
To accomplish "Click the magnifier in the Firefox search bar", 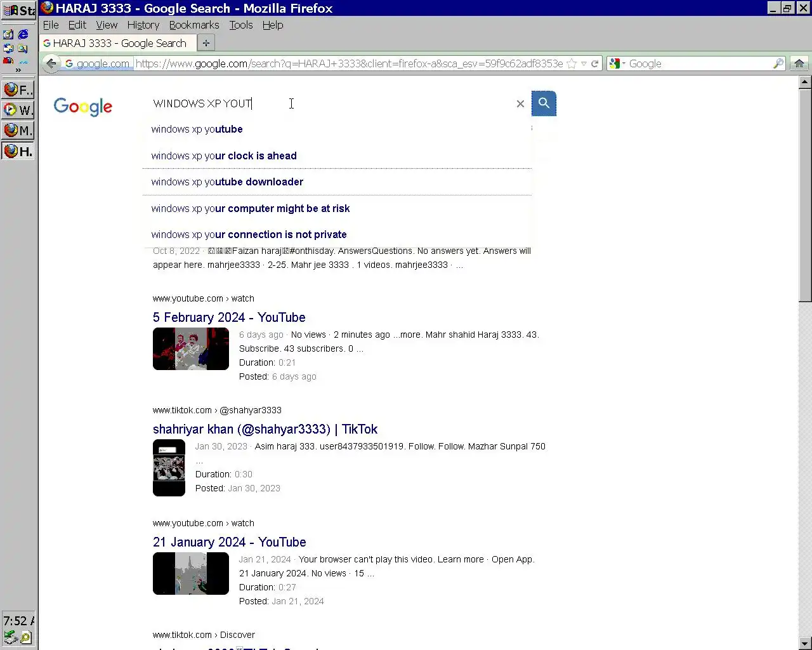I will 778,63.
